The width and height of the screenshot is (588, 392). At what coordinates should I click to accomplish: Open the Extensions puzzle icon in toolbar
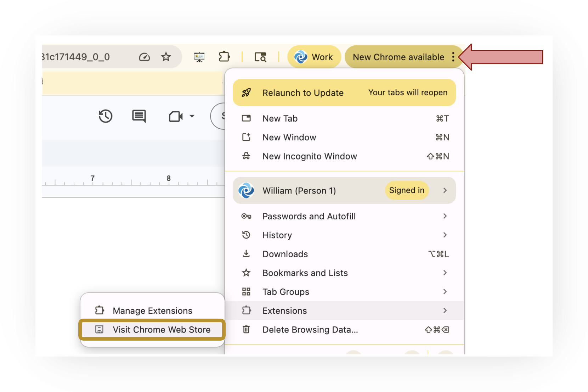[x=224, y=57]
